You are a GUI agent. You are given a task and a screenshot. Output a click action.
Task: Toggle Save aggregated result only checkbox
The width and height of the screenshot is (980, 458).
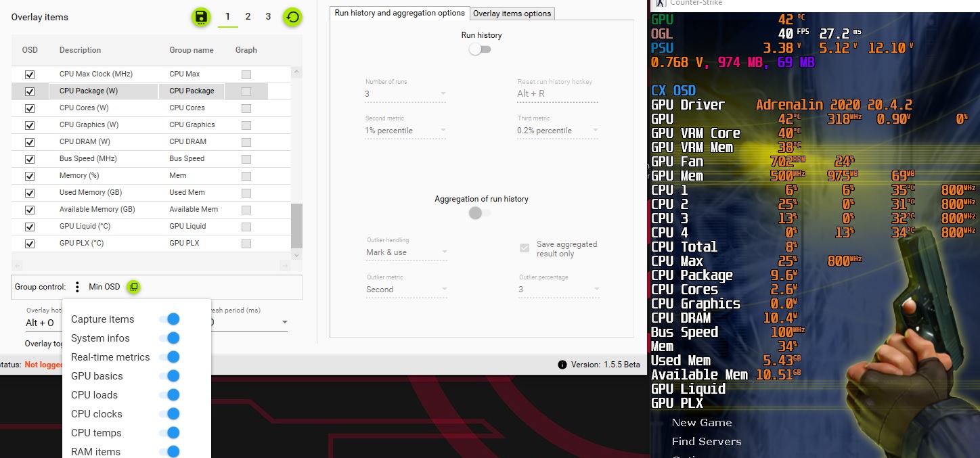[525, 248]
